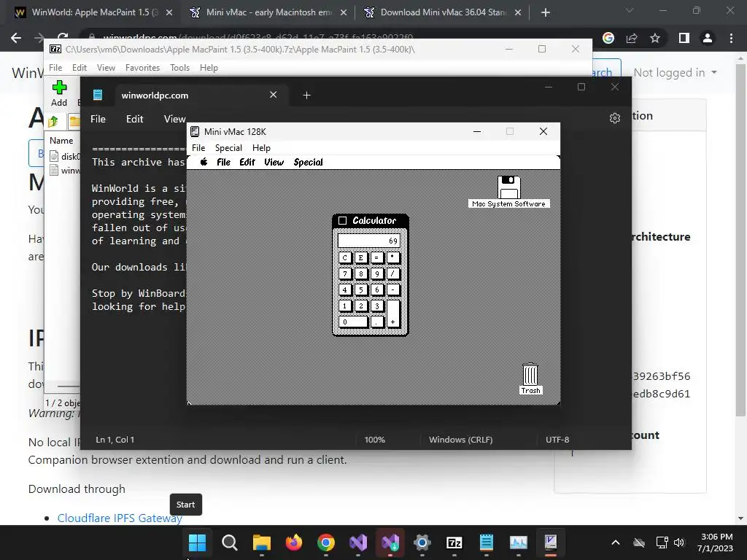Image resolution: width=747 pixels, height=560 pixels.
Task: Open the Mac File menu in emulator
Action: click(223, 162)
